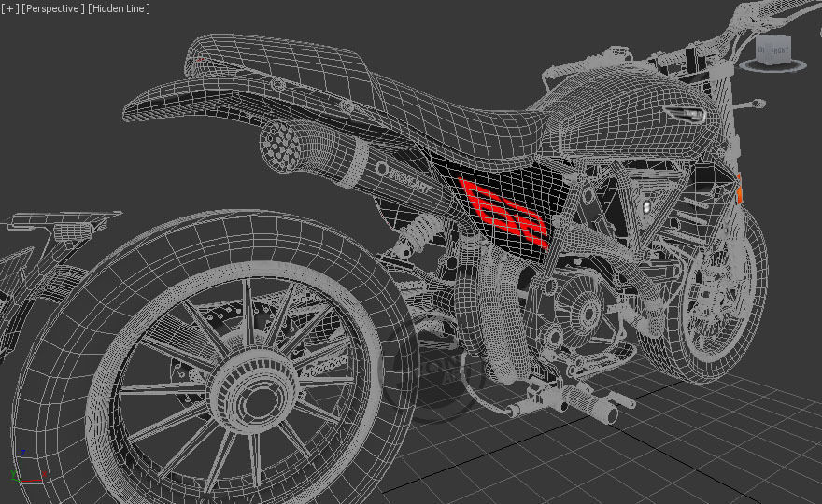This screenshot has height=504, width=822.
Task: Open the [+] viewport general menu
Action: click(10, 8)
